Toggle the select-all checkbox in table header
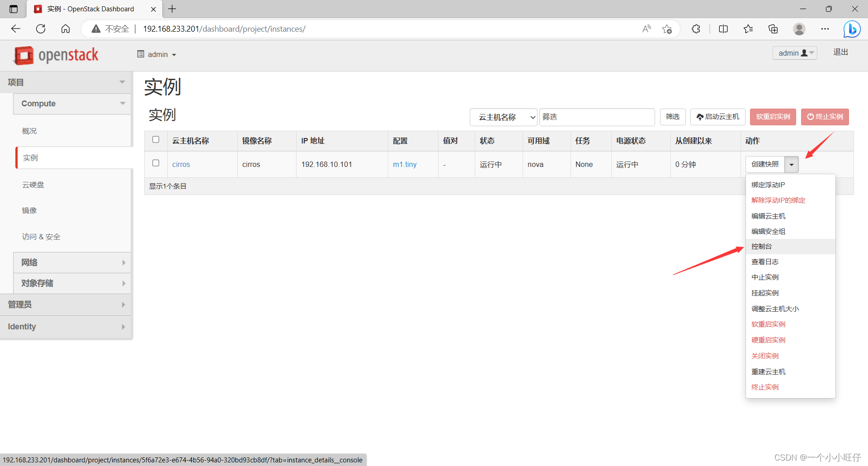This screenshot has width=868, height=466. tap(156, 139)
